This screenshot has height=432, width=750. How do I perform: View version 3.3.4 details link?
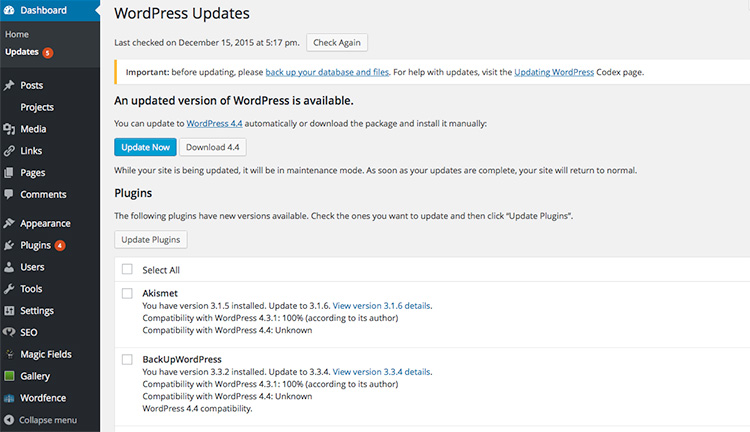click(382, 372)
